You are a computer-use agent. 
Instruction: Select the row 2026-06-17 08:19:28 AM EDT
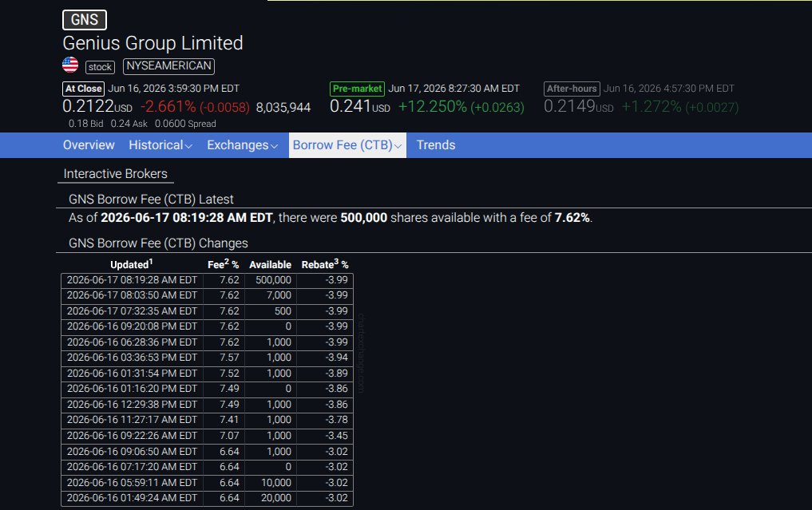point(207,280)
